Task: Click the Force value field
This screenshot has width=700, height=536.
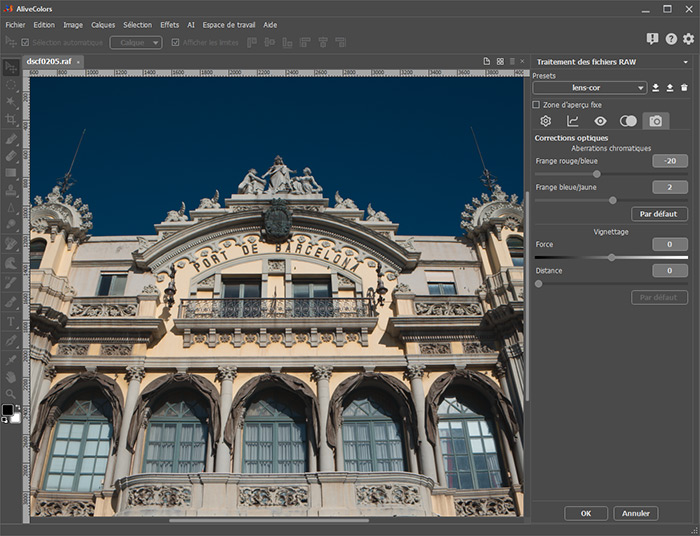Action: pyautogui.click(x=670, y=245)
